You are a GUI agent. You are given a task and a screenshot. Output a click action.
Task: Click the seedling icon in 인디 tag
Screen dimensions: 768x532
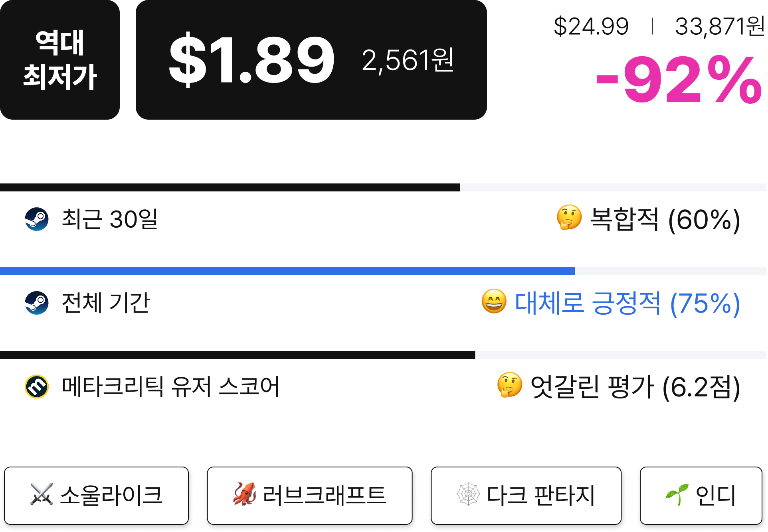click(677, 495)
